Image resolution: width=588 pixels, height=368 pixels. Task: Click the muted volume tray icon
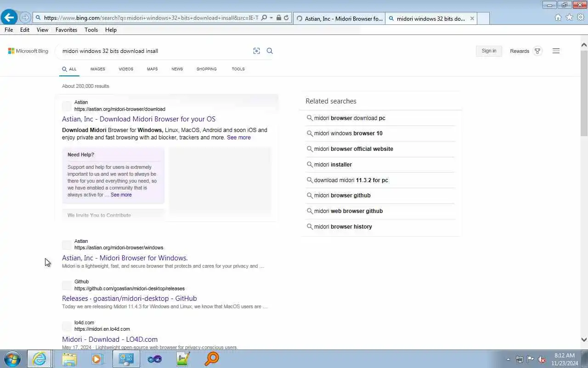pos(542,359)
